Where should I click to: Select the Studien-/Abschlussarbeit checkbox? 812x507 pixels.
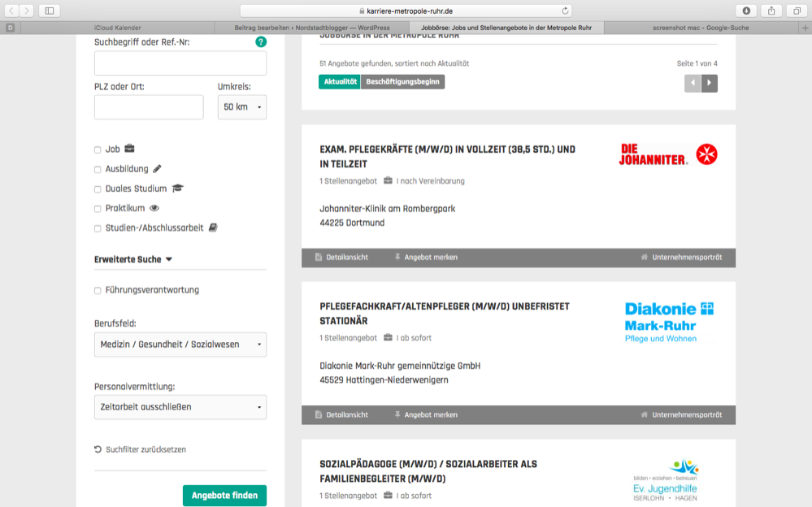click(98, 228)
